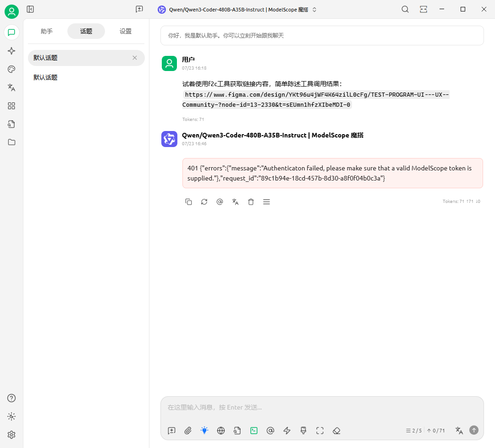Clear messages with eraser icon
This screenshot has height=448, width=495.
pyautogui.click(x=336, y=431)
